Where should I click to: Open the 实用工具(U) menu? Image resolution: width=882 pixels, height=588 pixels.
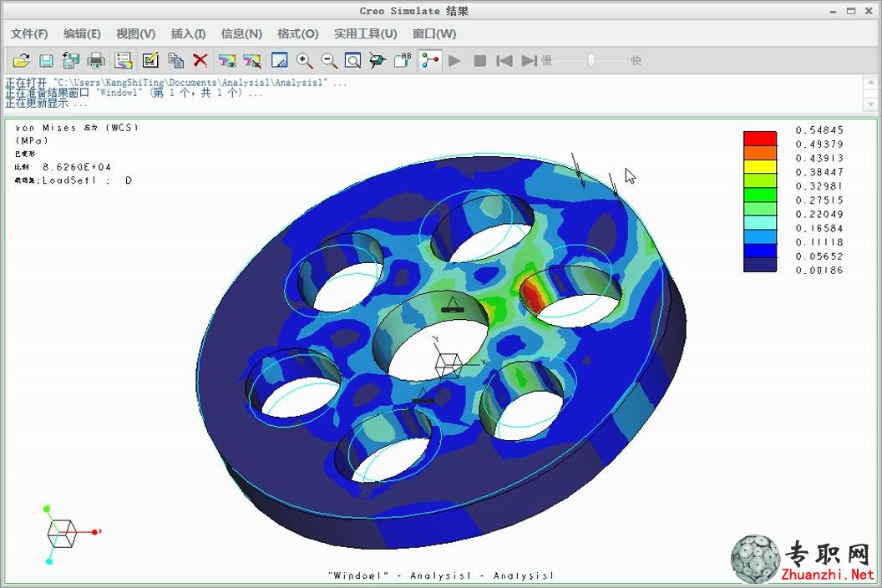coord(365,33)
